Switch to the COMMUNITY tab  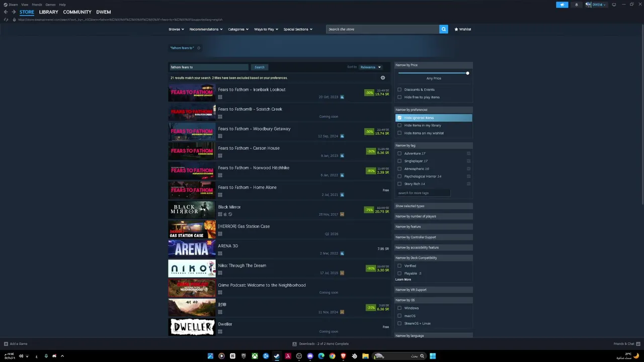tap(77, 12)
